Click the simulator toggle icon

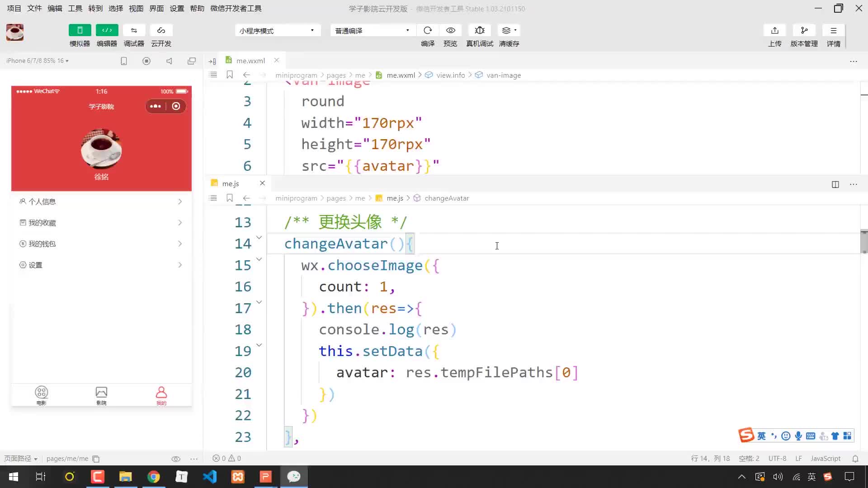pyautogui.click(x=80, y=30)
